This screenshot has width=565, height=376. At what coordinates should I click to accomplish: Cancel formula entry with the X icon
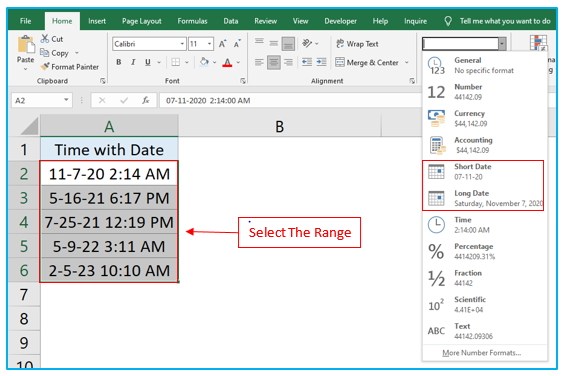coord(102,100)
